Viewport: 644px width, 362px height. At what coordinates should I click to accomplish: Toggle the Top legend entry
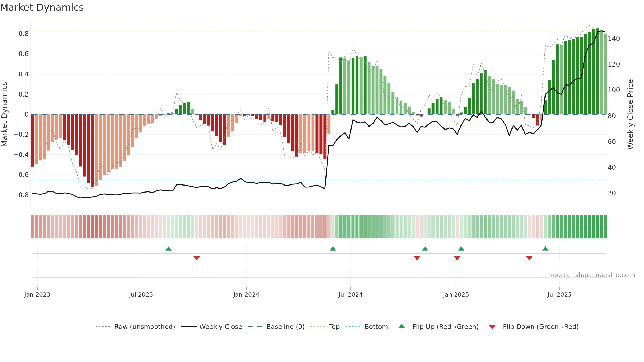325,327
